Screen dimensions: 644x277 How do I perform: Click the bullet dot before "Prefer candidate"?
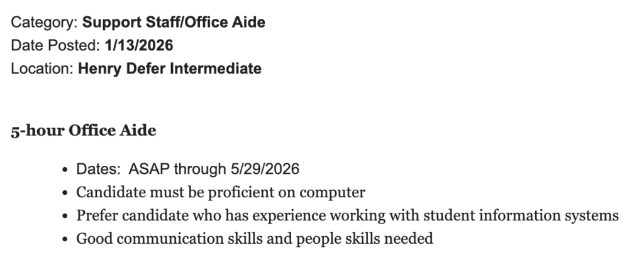(x=66, y=216)
